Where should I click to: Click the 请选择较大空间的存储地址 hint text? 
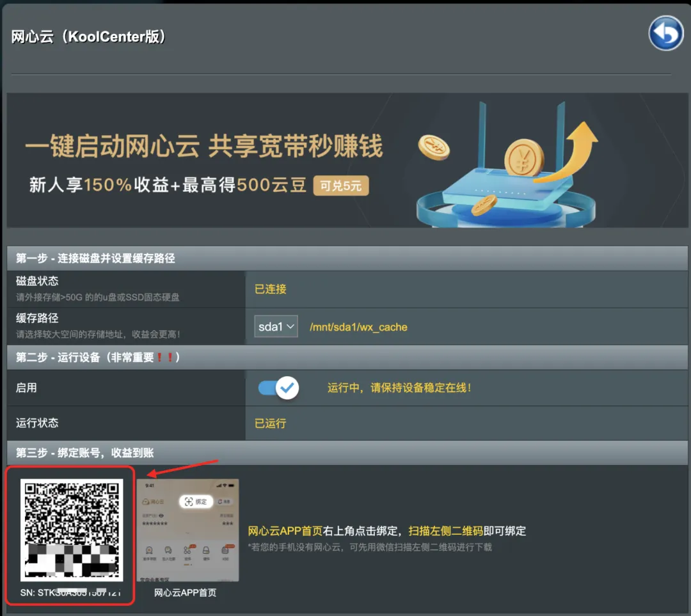[99, 335]
